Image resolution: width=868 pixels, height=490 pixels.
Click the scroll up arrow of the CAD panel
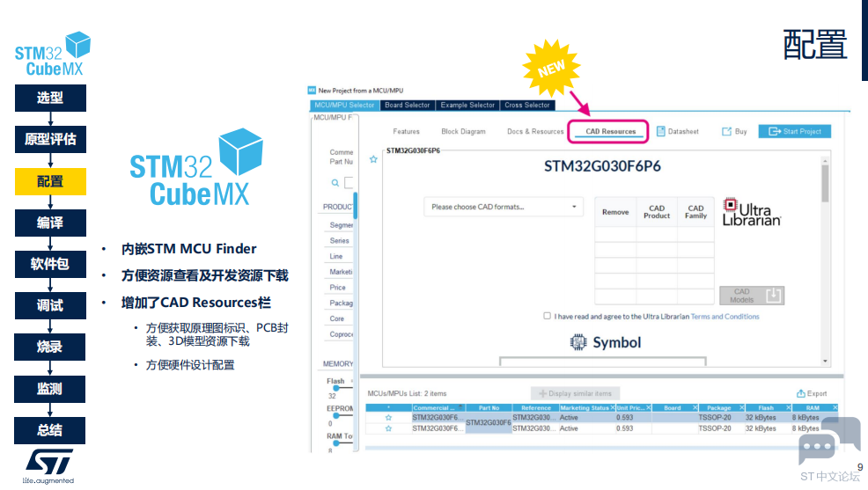(x=825, y=161)
